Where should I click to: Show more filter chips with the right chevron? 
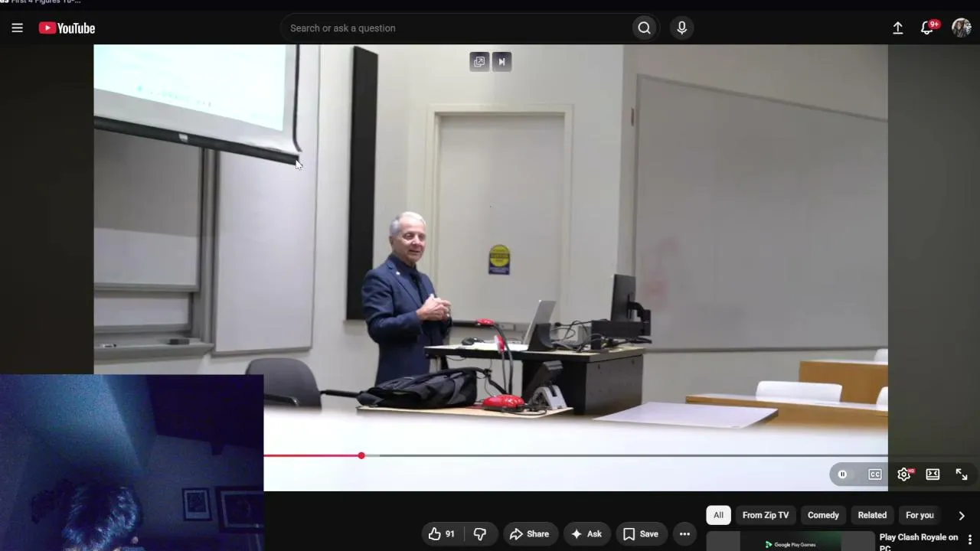click(962, 516)
